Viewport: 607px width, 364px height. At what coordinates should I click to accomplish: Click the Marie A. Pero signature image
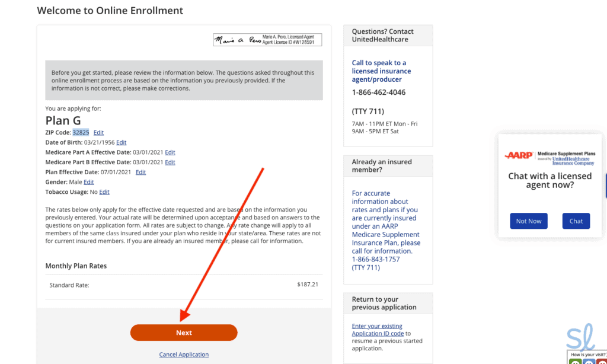(267, 39)
